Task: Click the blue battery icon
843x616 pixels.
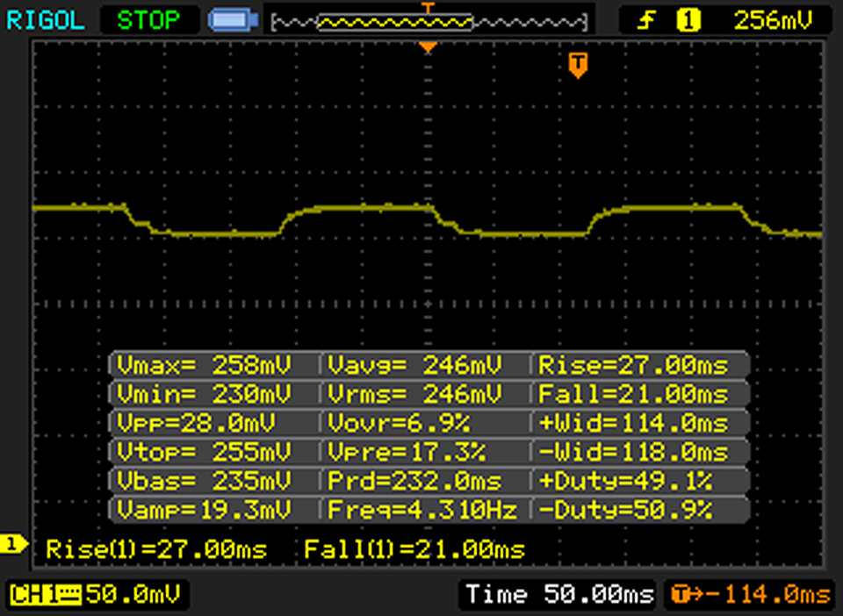Action: click(234, 20)
